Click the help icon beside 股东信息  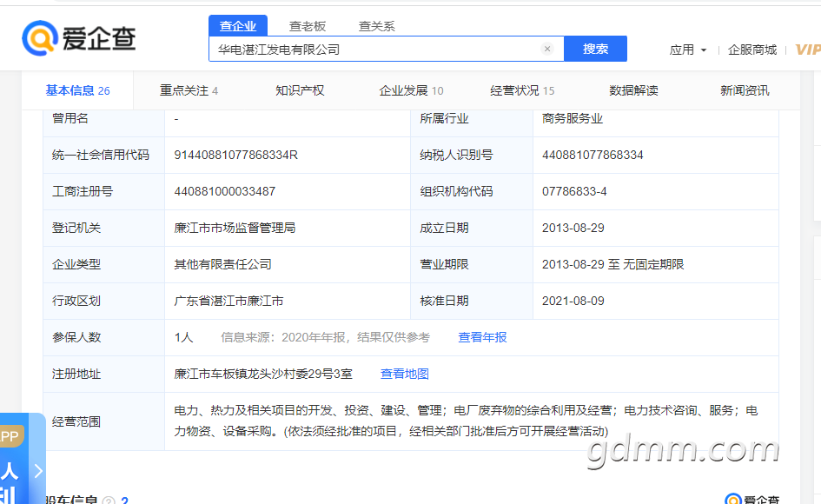coord(109,501)
